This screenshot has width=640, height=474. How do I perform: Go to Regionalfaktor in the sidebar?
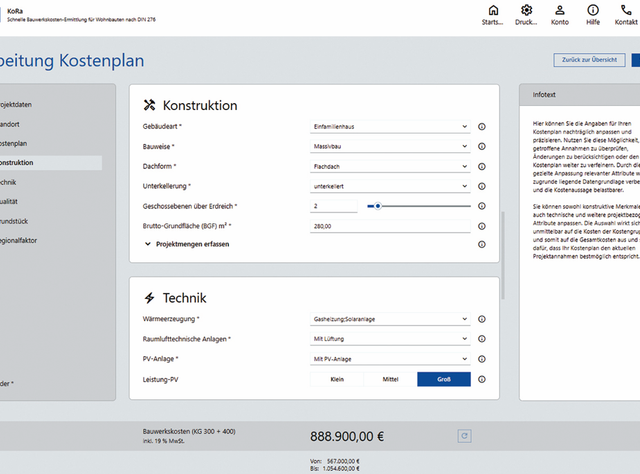coord(18,240)
